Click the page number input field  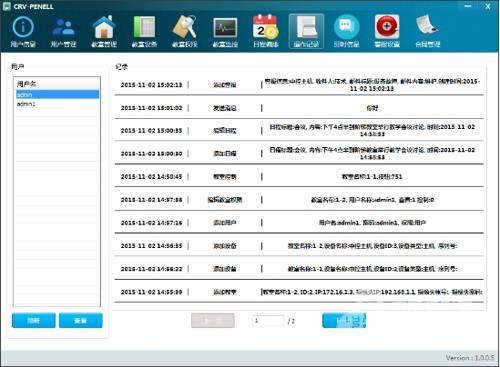268,321
